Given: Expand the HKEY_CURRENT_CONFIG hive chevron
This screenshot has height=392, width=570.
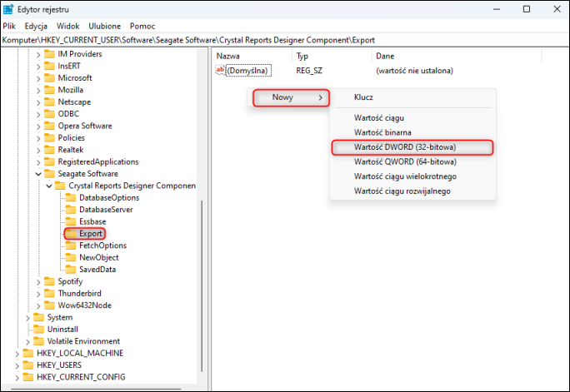Looking at the screenshot, I should [x=17, y=378].
